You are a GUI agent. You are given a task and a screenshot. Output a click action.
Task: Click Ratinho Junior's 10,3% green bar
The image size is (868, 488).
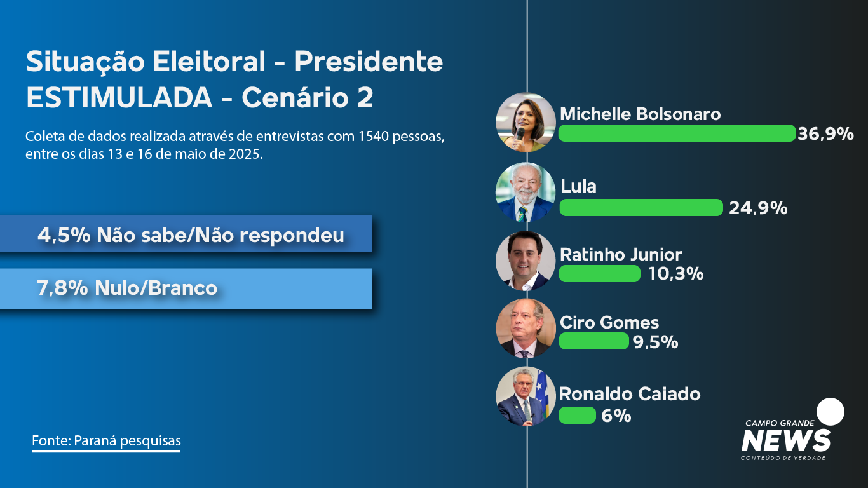click(599, 274)
